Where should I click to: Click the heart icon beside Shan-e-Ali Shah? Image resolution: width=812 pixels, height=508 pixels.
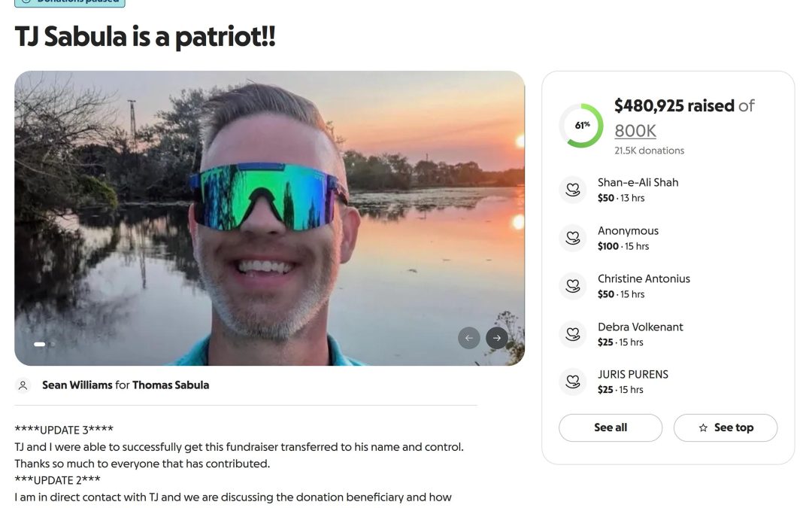(573, 189)
